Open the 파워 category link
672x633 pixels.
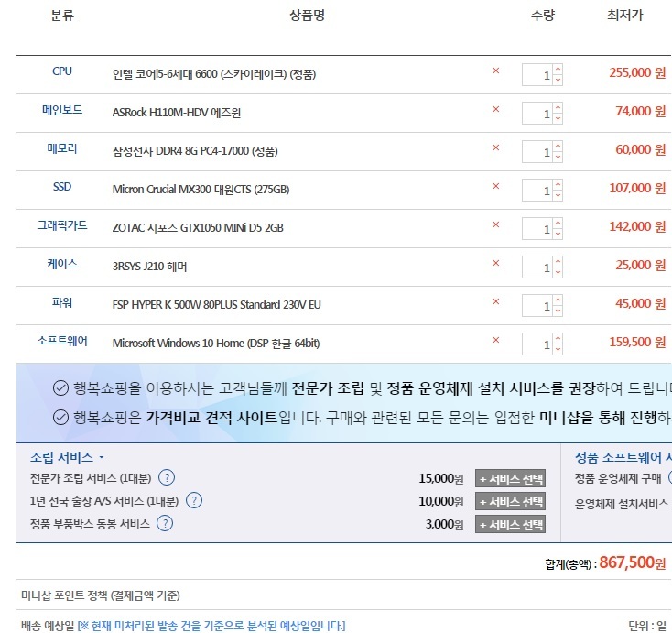coord(62,302)
